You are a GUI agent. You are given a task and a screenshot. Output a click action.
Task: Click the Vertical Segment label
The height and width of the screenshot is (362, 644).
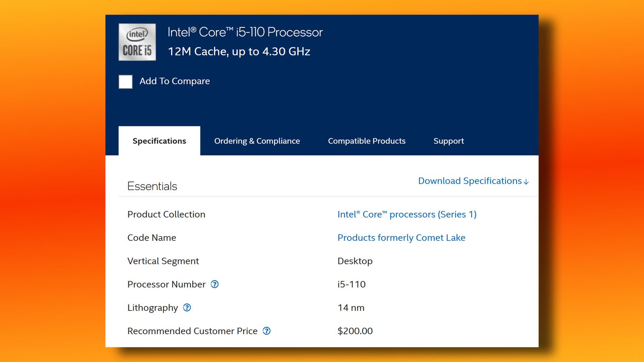coord(163,261)
